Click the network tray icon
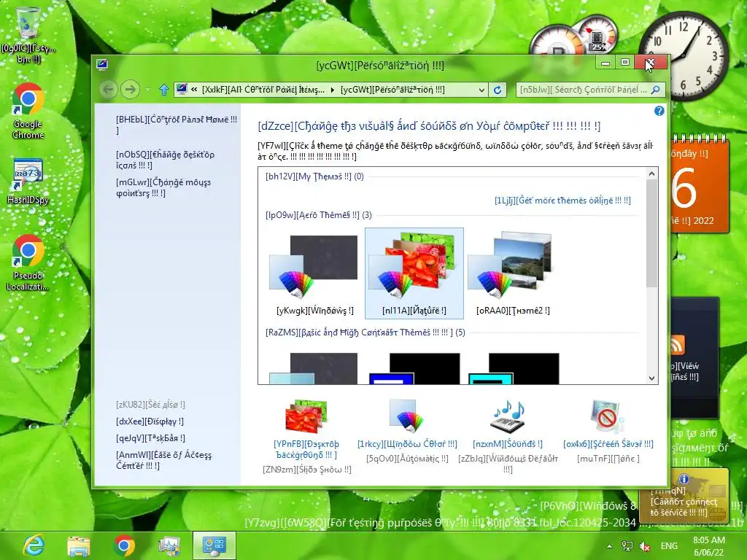The image size is (747, 560). pyautogui.click(x=627, y=546)
